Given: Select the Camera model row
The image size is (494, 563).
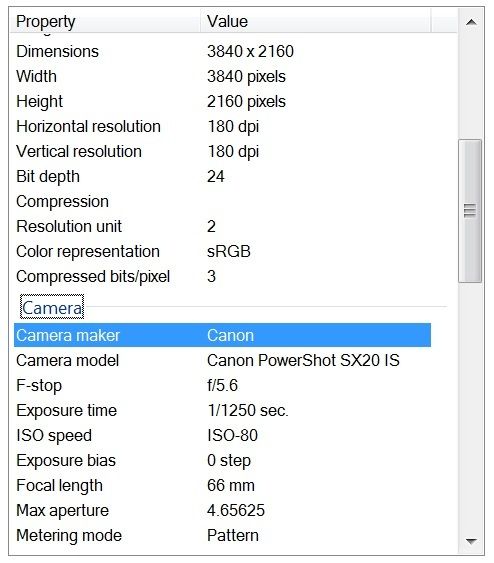Looking at the screenshot, I should (222, 360).
